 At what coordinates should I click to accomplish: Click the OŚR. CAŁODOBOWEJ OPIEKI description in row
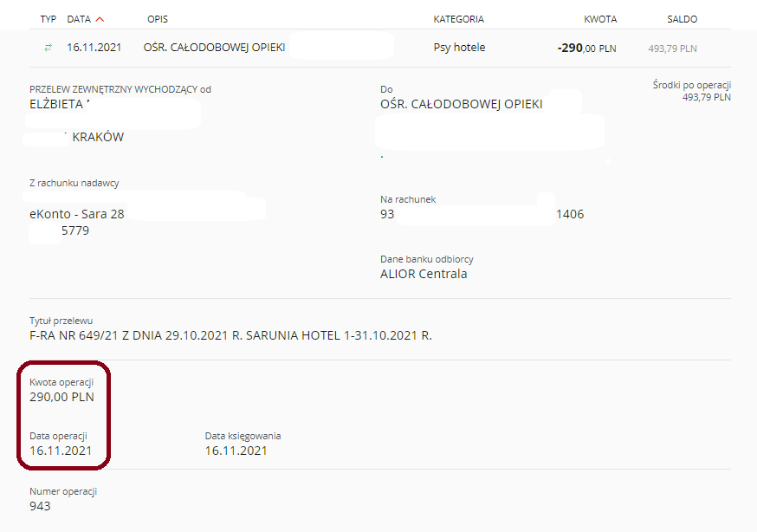tap(214, 48)
